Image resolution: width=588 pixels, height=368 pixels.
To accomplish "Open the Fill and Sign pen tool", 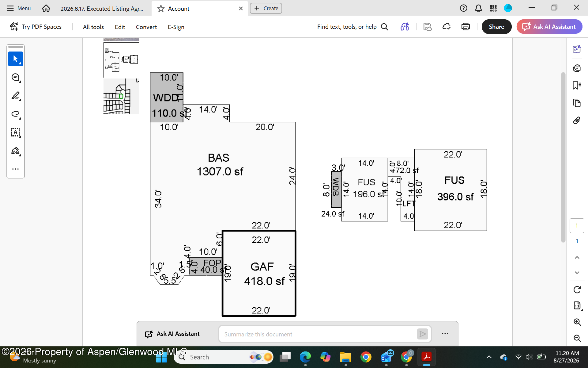I will (16, 151).
